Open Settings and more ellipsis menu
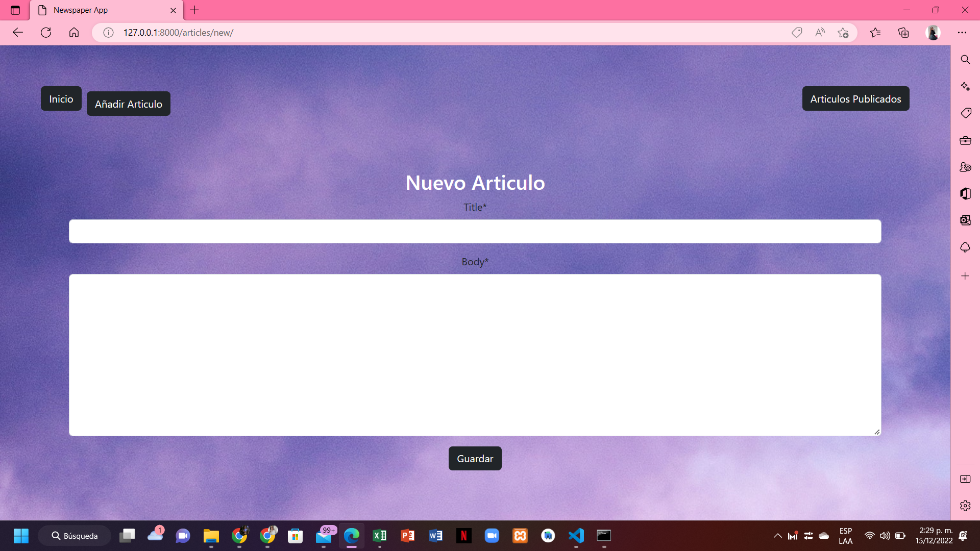Screen dimensions: 980x551 coord(962,33)
